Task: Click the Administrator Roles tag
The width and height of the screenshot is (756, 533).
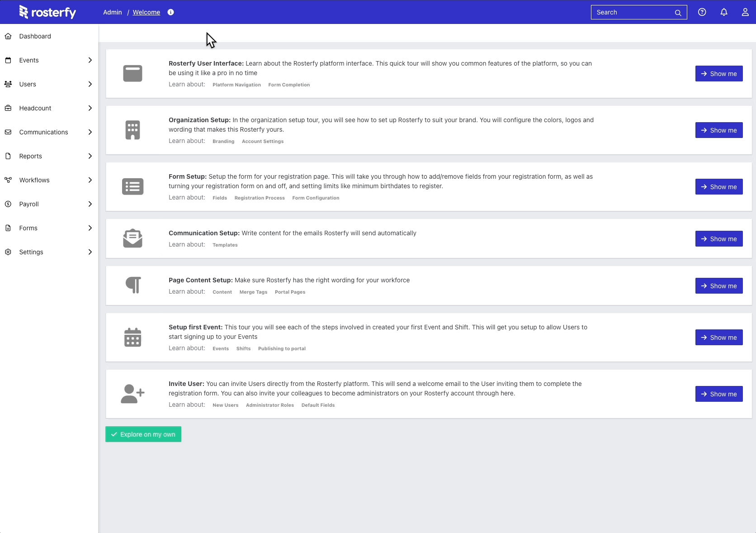Action: point(270,405)
